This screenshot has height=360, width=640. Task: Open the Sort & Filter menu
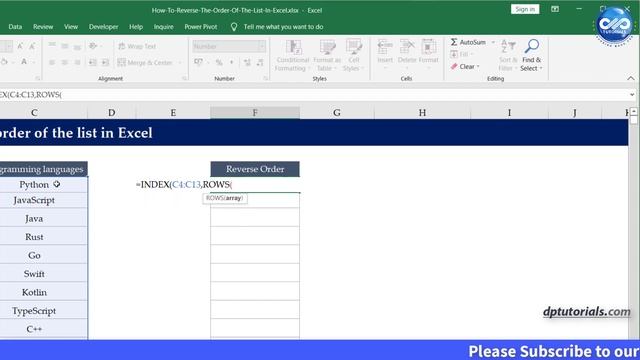pos(508,56)
